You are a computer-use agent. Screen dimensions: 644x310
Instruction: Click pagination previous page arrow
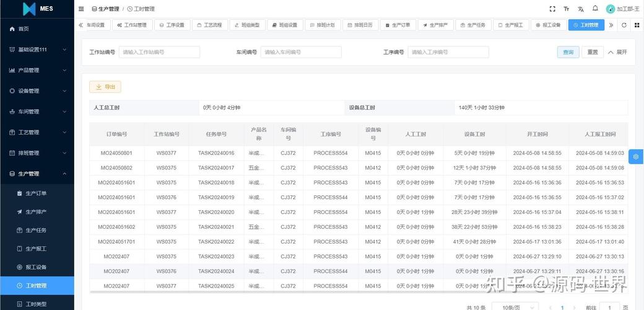[551, 307]
